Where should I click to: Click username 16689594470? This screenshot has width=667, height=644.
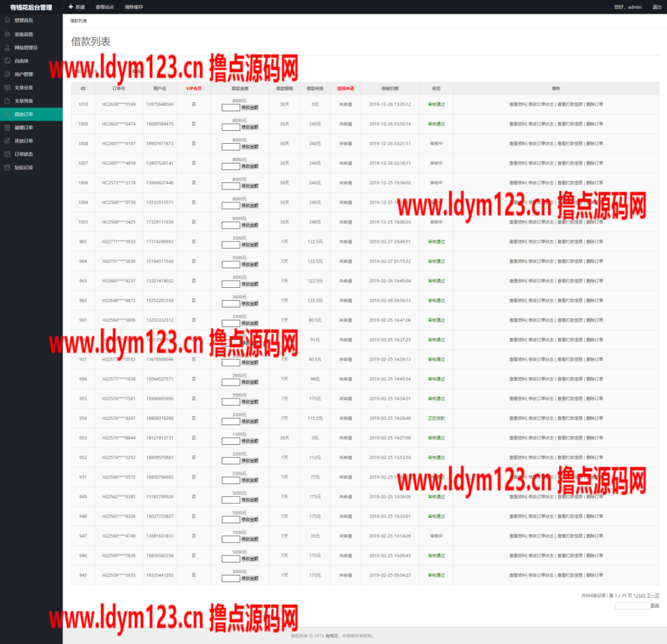pyautogui.click(x=160, y=124)
